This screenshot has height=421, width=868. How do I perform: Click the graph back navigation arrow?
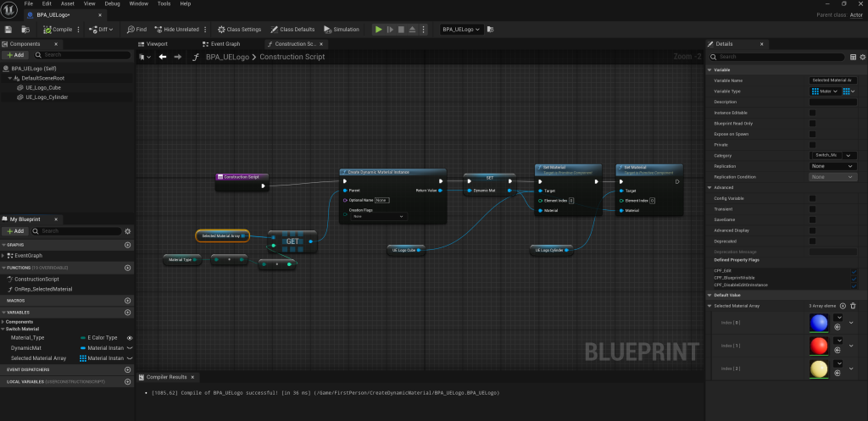coord(163,57)
